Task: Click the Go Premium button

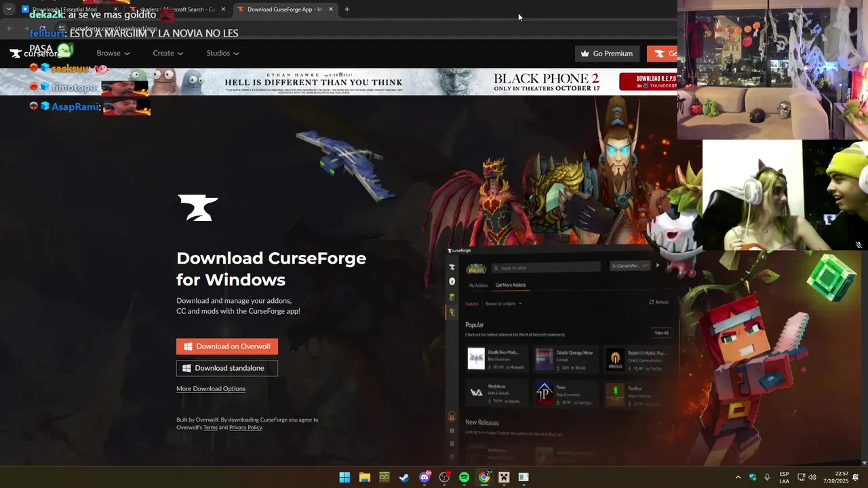Action: coord(607,54)
